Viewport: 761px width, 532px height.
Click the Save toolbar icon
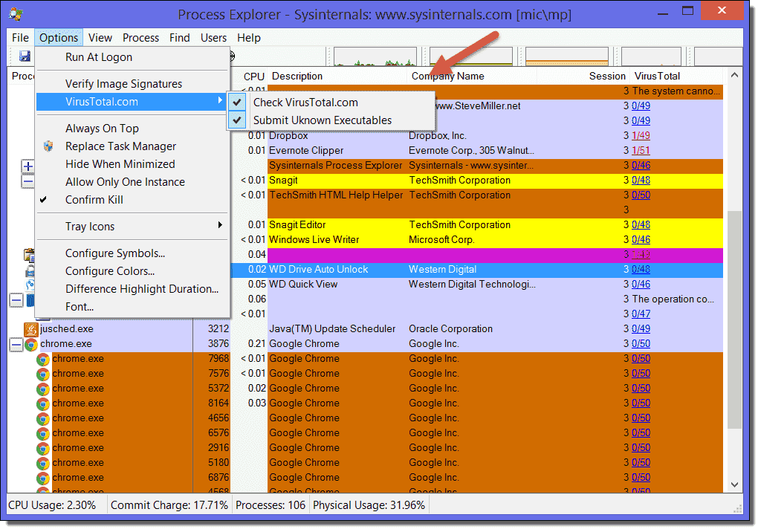tap(25, 56)
